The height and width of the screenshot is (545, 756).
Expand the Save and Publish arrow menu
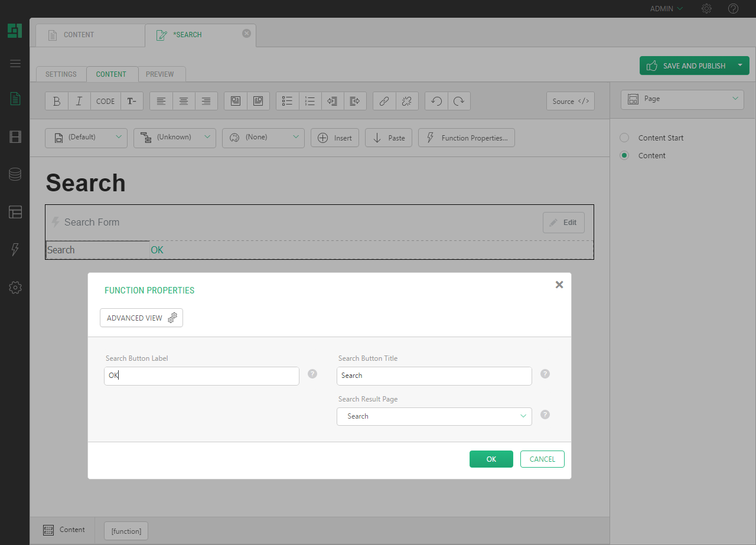740,66
